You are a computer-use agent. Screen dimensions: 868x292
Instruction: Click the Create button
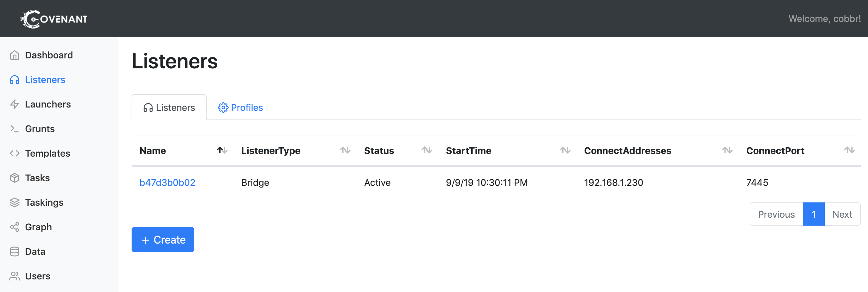coord(163,240)
